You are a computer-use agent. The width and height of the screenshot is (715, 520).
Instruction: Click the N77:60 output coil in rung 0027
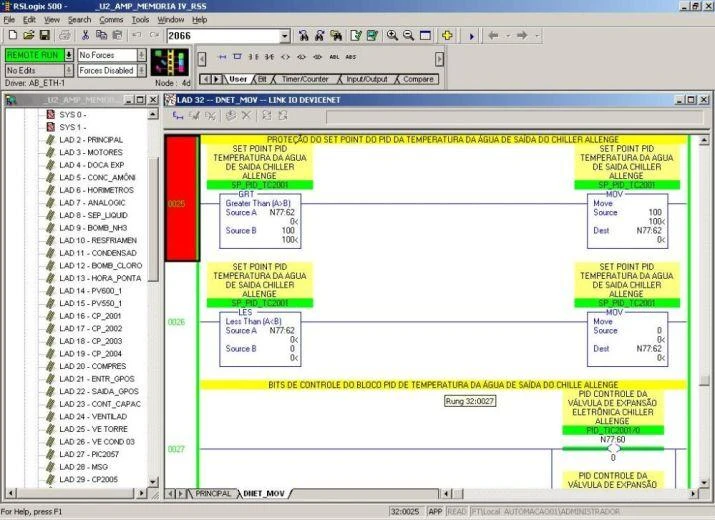pyautogui.click(x=613, y=448)
